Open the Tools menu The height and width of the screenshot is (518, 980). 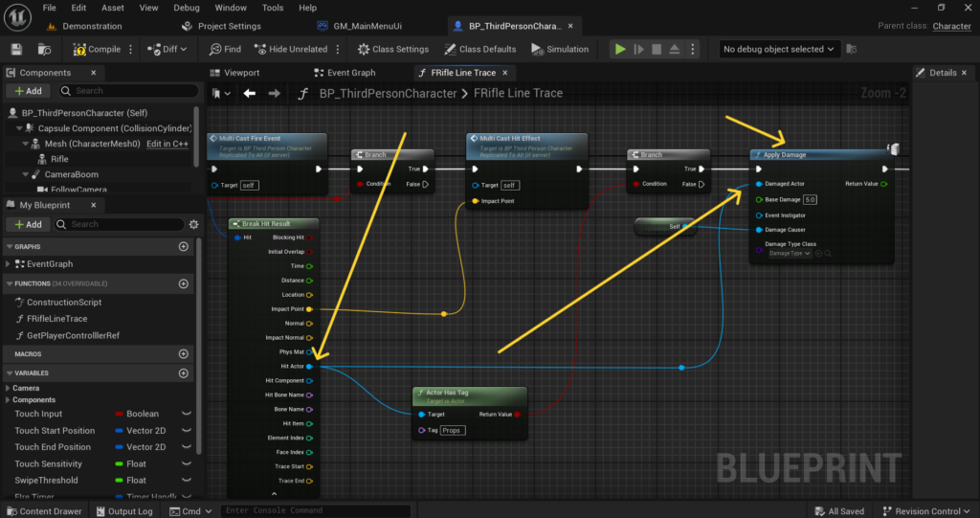[273, 8]
